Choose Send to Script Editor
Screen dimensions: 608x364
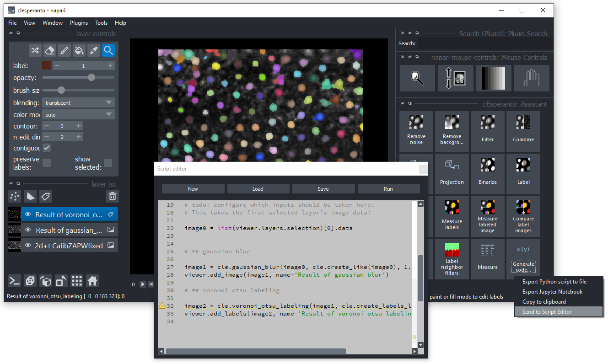(x=559, y=312)
